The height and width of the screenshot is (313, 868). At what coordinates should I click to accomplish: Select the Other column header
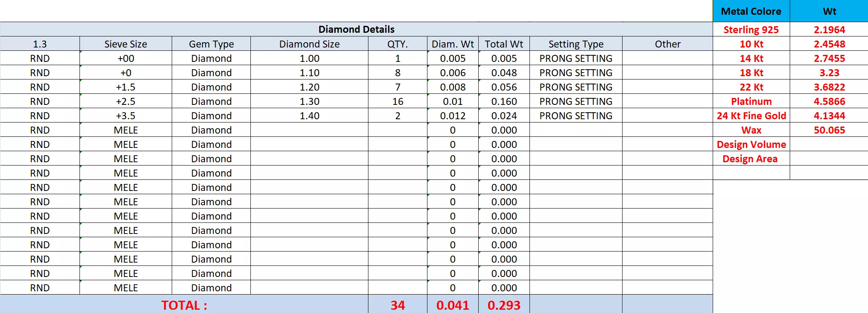(668, 44)
